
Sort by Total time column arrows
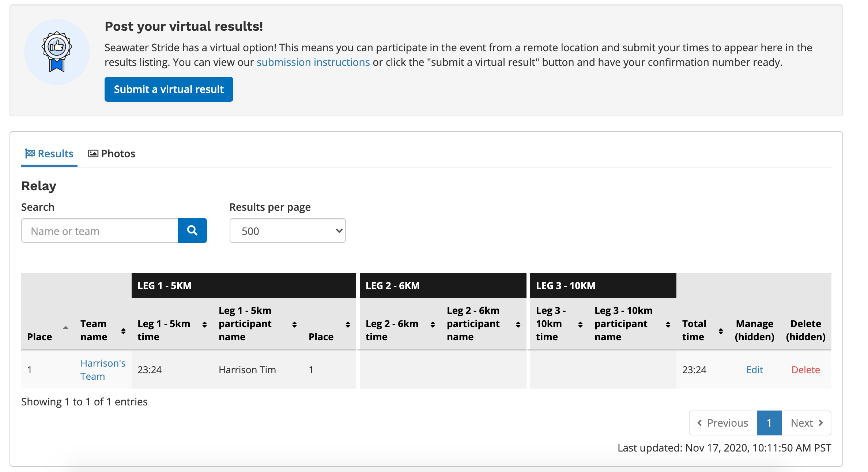[x=721, y=331]
